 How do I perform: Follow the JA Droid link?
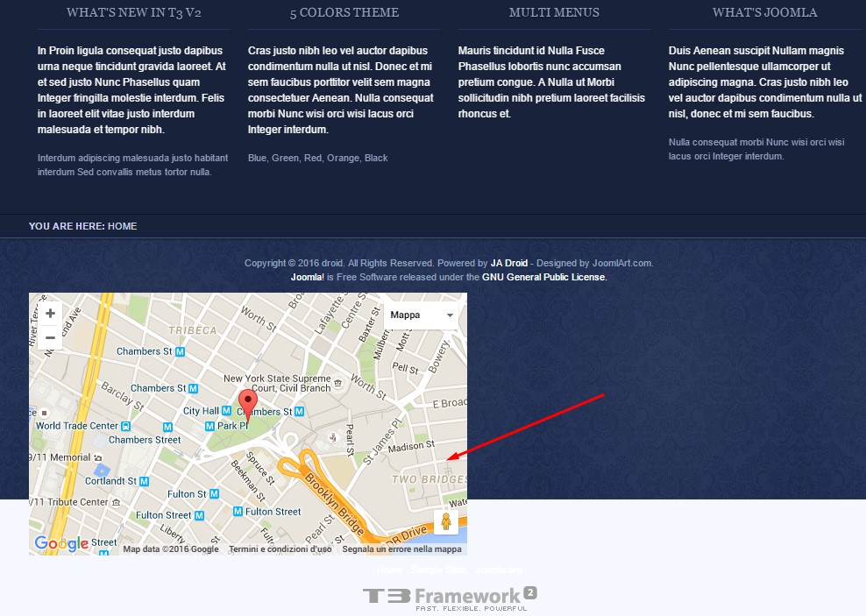[x=509, y=262]
